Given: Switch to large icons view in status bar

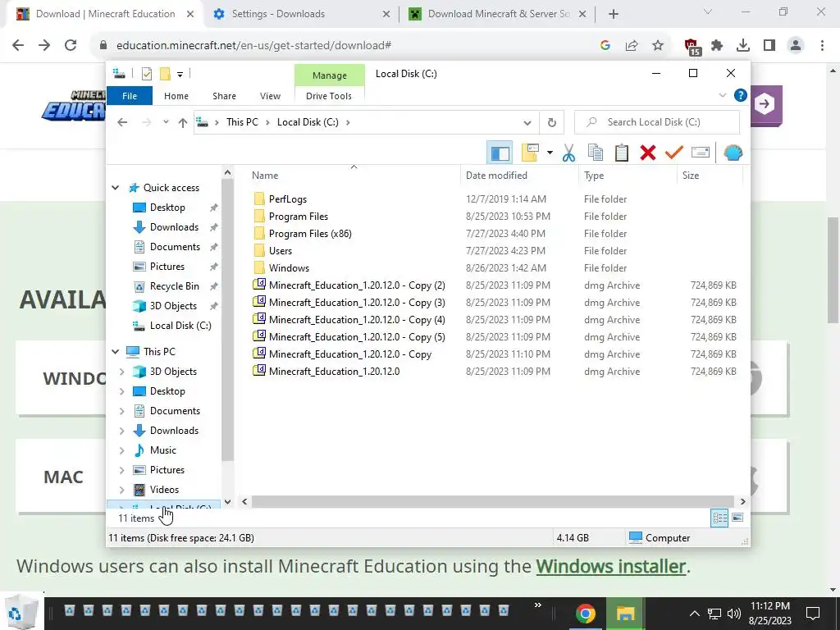Looking at the screenshot, I should point(737,518).
